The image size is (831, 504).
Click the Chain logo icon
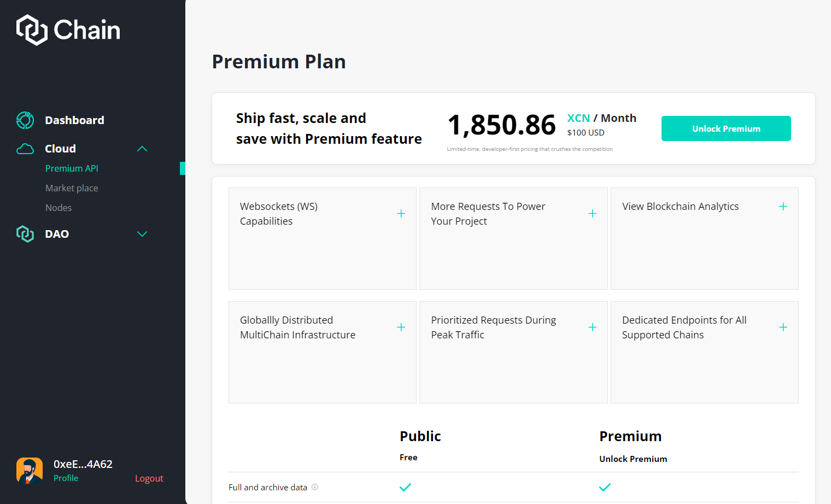[x=32, y=30]
